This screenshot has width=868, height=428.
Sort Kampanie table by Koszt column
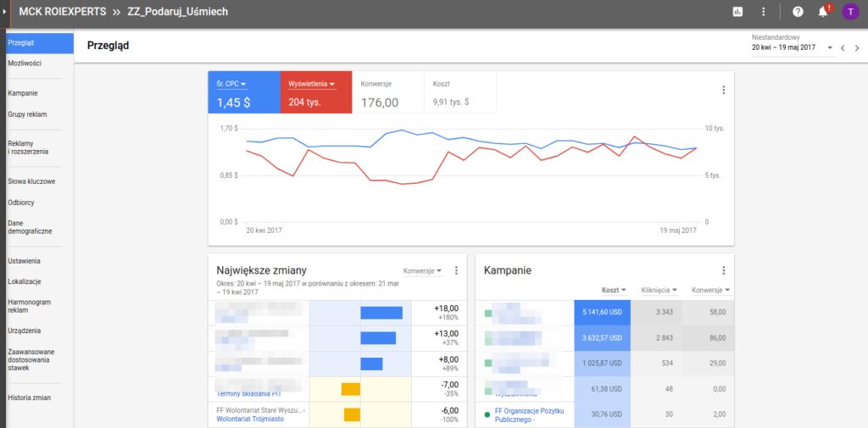pyautogui.click(x=614, y=290)
